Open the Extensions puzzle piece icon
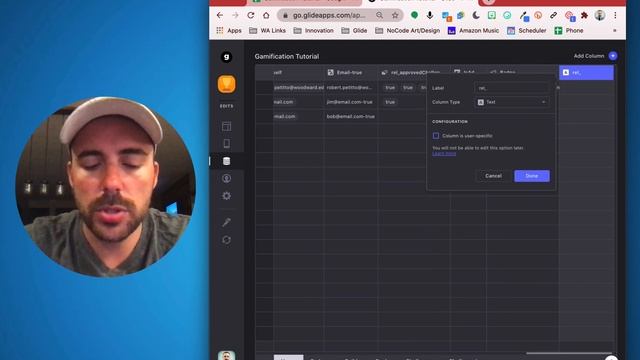Screen dimensions: 640x360 (584, 16)
